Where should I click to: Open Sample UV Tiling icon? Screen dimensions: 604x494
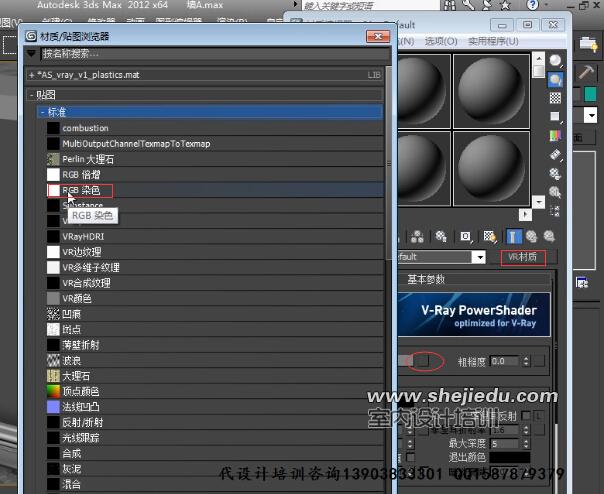click(555, 116)
